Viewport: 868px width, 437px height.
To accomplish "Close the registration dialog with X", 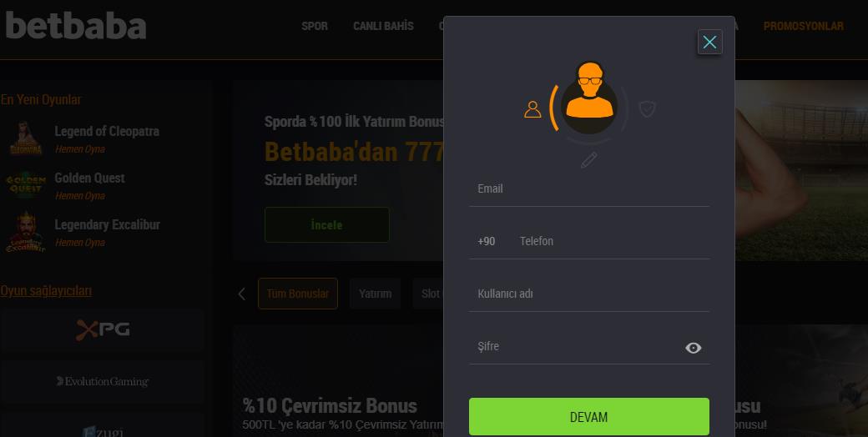I will 709,42.
